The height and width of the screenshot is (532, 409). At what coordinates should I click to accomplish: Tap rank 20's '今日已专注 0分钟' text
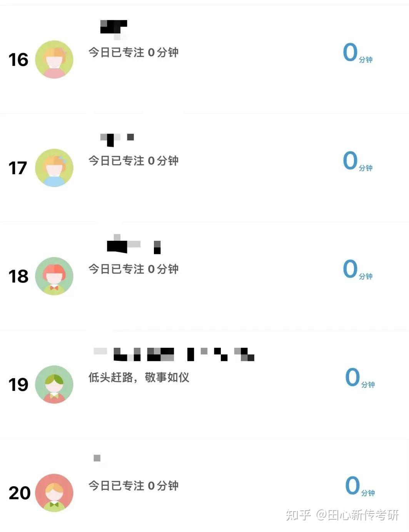[x=134, y=485]
